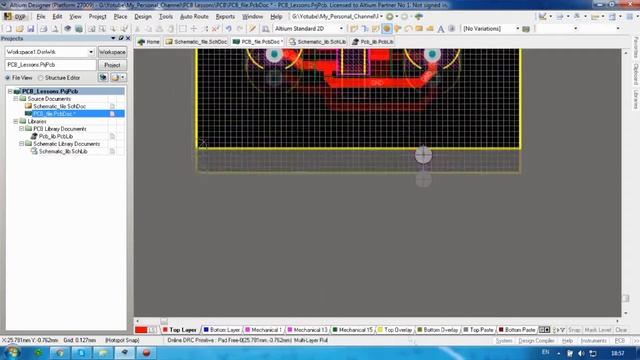Screen dimensions: 640x360
Task: Open the System panel button
Action: (504, 340)
